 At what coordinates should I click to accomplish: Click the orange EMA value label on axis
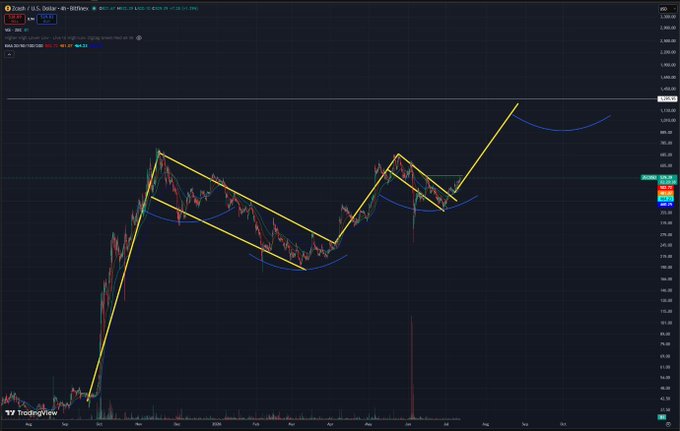click(666, 193)
